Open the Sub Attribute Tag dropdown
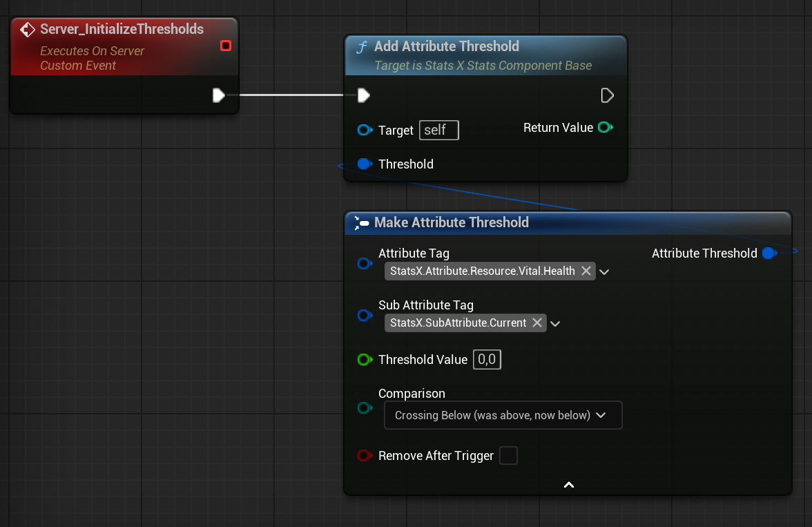The image size is (812, 527). pyautogui.click(x=555, y=323)
